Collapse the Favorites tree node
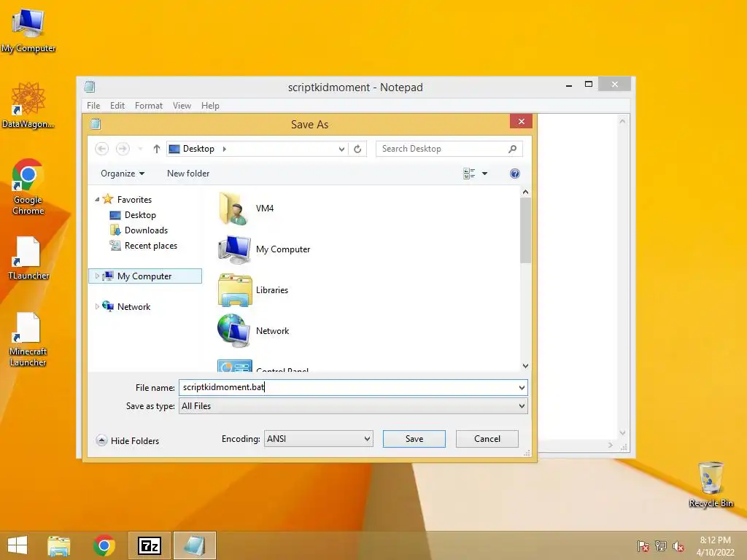Image resolution: width=747 pixels, height=560 pixels. tap(97, 200)
